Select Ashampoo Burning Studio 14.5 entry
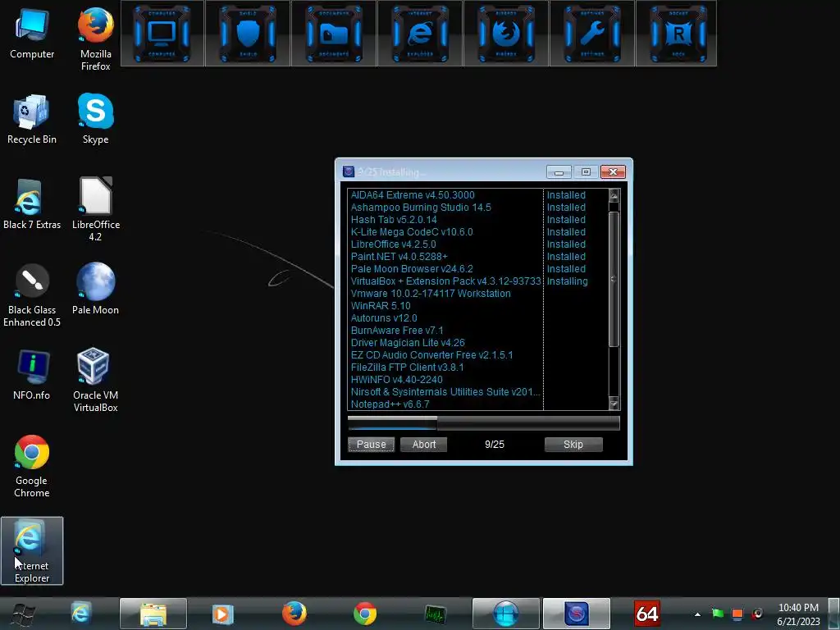Screen dimensions: 840x630 point(421,208)
